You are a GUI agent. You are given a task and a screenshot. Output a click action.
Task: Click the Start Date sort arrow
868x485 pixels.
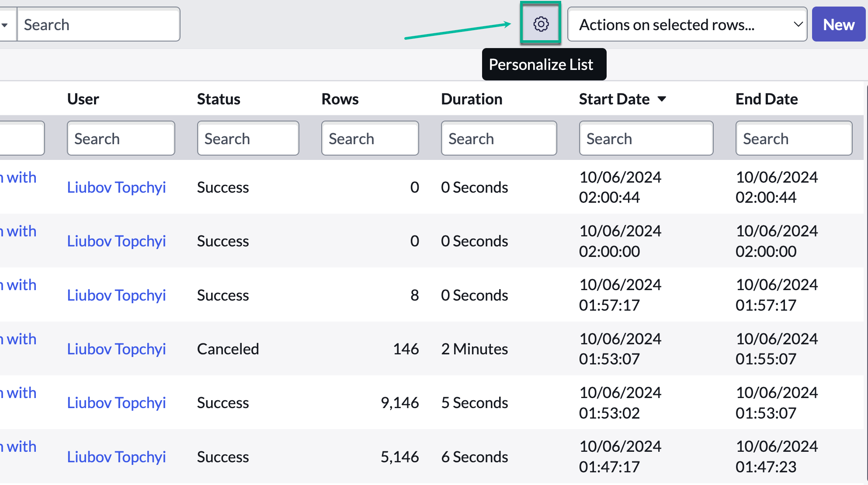(662, 99)
